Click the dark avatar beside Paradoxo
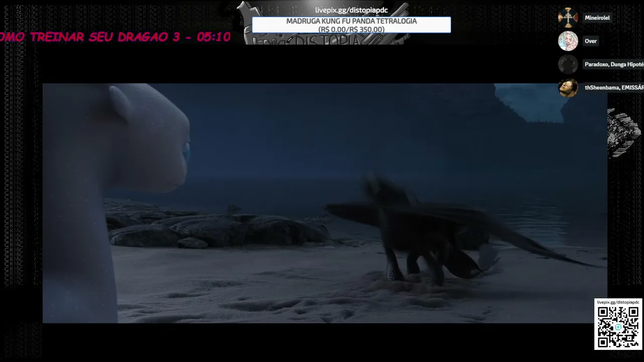The image size is (644, 362). tap(568, 64)
